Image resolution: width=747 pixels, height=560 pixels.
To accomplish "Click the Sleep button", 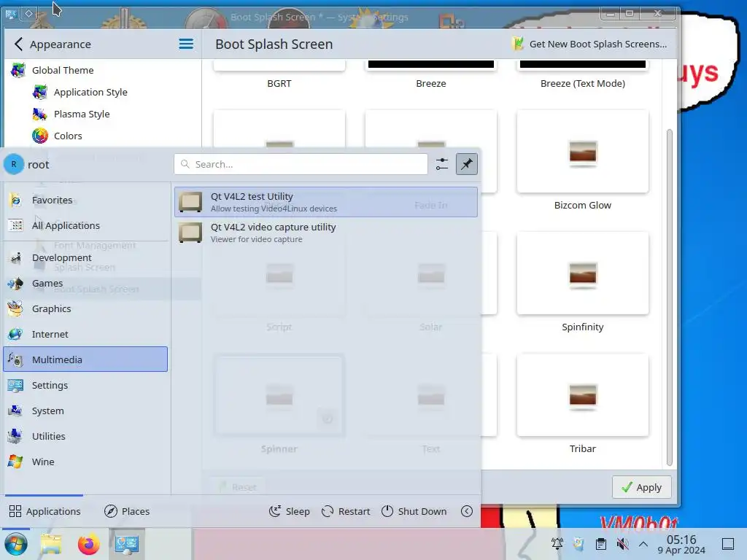I will click(290, 511).
